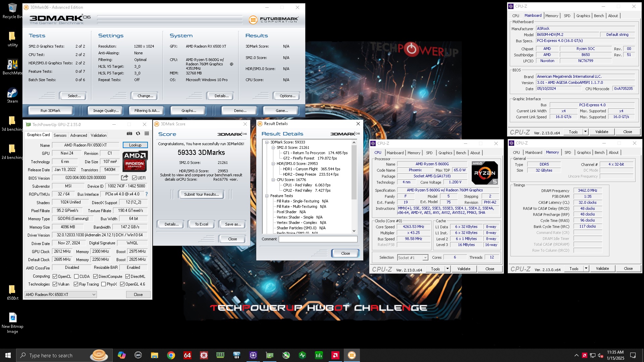Collapse the 3DMark Score: 59333 tree node
The width and height of the screenshot is (644, 362).
tap(267, 142)
